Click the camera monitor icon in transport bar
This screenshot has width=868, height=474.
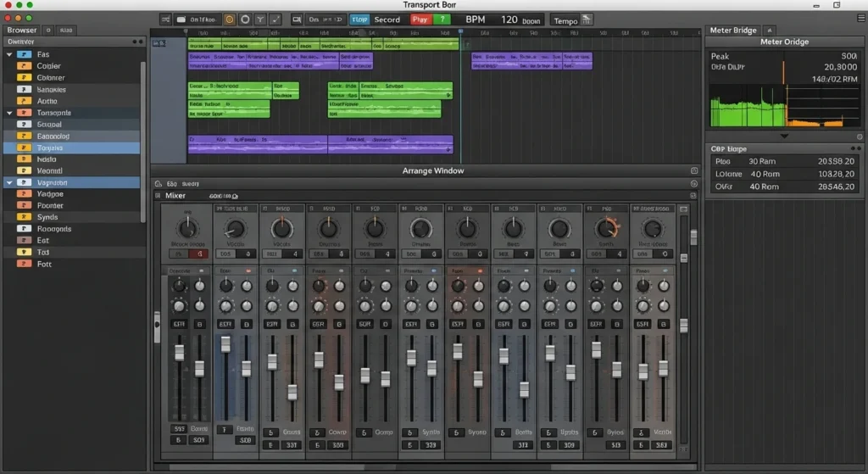(297, 20)
